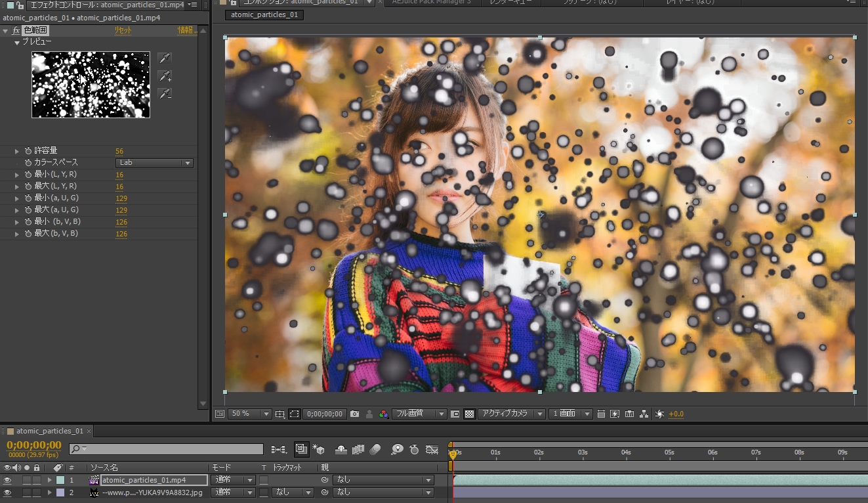This screenshot has width=868, height=503.
Task: Open the 通常 mode dropdown for layer 2
Action: coord(234,492)
